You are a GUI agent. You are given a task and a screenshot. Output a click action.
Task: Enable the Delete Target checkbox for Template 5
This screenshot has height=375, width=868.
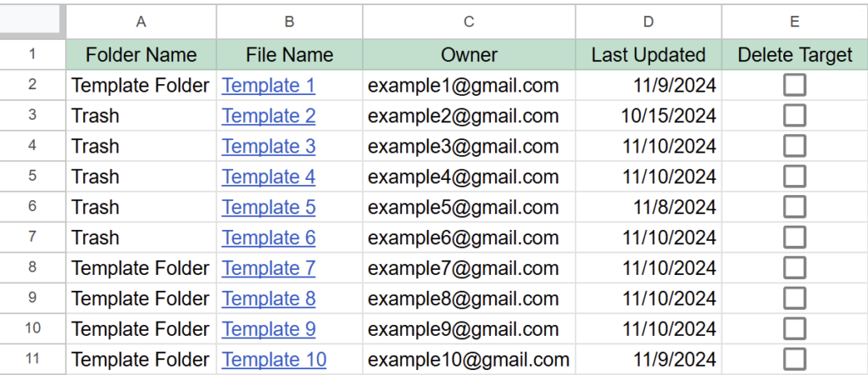point(794,207)
